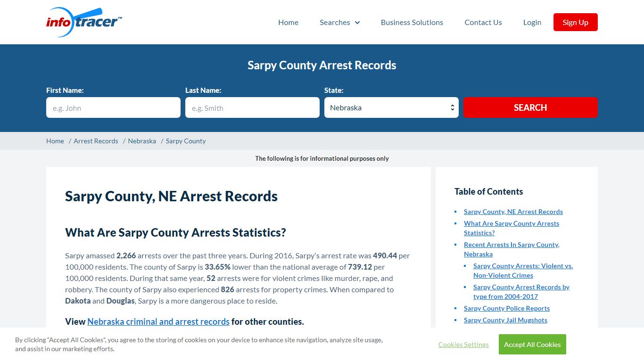
Task: Follow the Arrest Records breadcrumb
Action: click(x=96, y=141)
